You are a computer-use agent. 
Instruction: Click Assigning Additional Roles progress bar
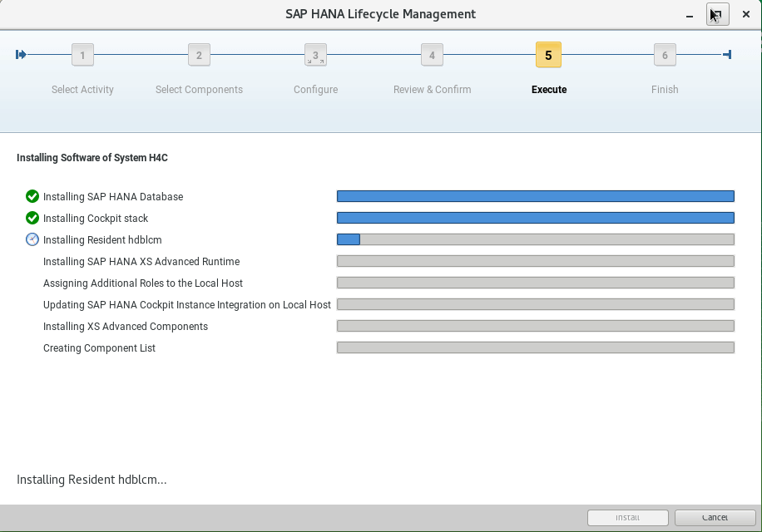536,283
